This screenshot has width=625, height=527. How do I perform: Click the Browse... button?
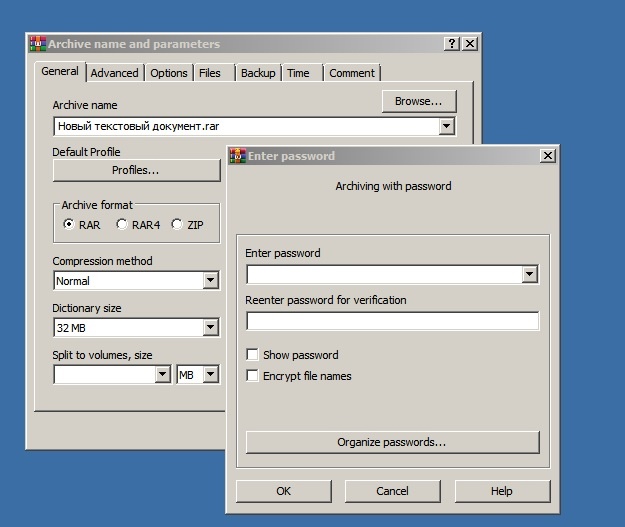tap(419, 101)
